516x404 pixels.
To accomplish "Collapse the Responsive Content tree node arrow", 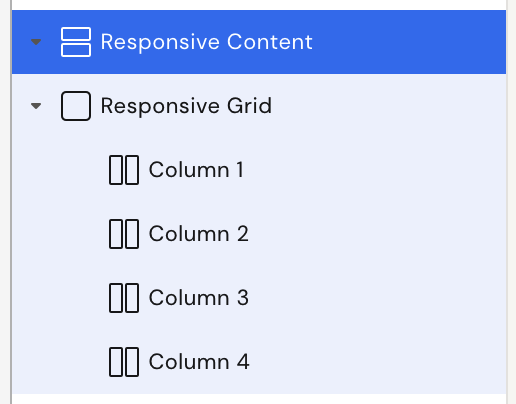I will (36, 42).
